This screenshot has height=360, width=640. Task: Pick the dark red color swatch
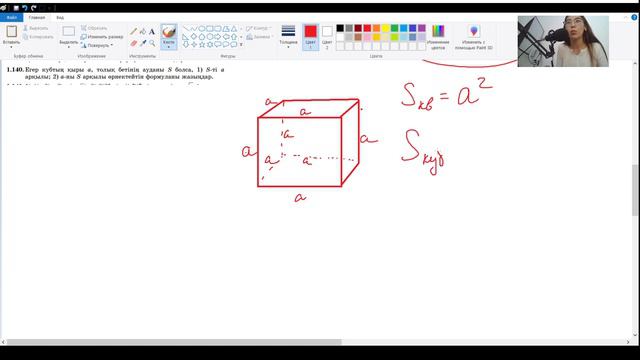358,28
